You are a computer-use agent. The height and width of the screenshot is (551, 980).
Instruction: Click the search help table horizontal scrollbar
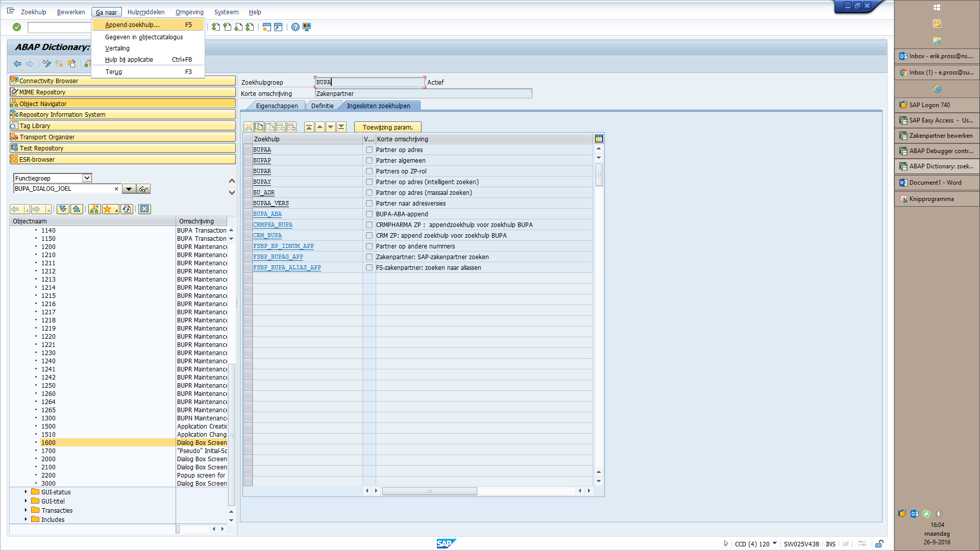tap(430, 491)
